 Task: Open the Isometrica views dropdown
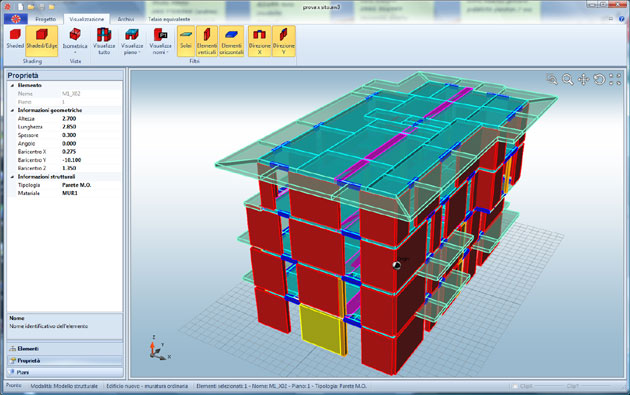click(x=75, y=41)
